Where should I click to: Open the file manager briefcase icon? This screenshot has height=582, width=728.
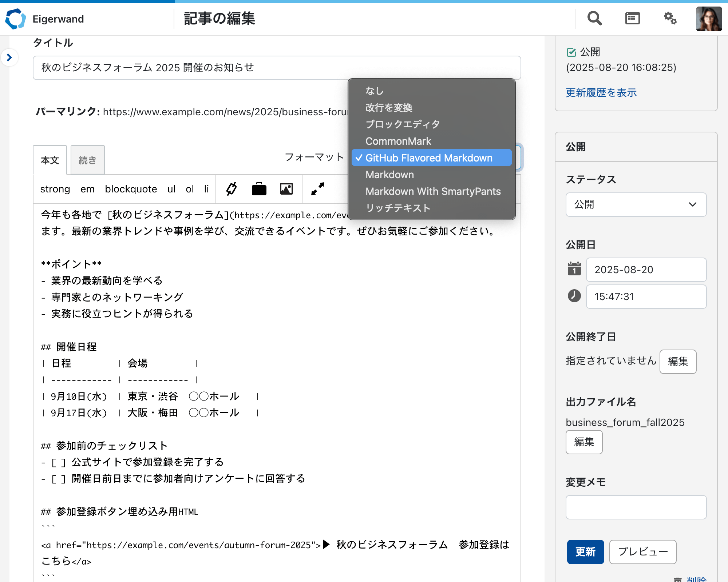click(x=259, y=189)
